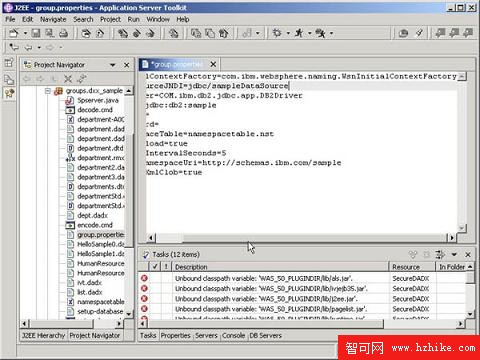This screenshot has height=360, width=480.
Task: Click the Run running-man icon
Action: 299,33
